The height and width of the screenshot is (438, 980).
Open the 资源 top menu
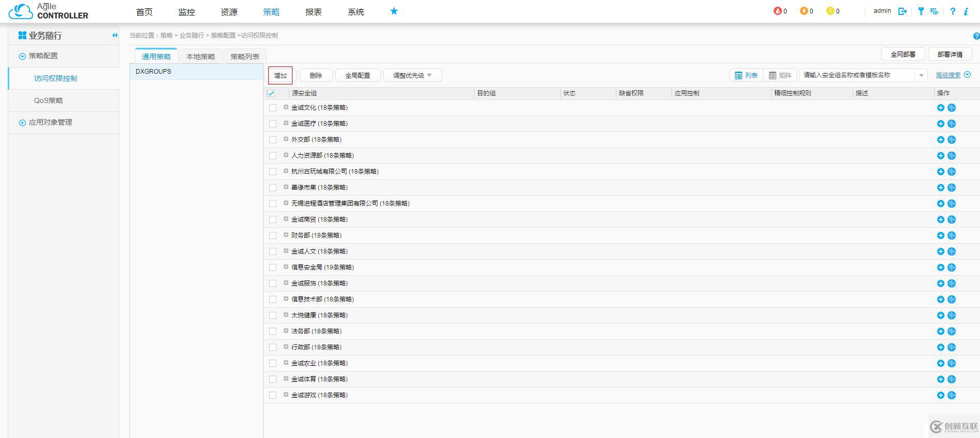click(229, 12)
